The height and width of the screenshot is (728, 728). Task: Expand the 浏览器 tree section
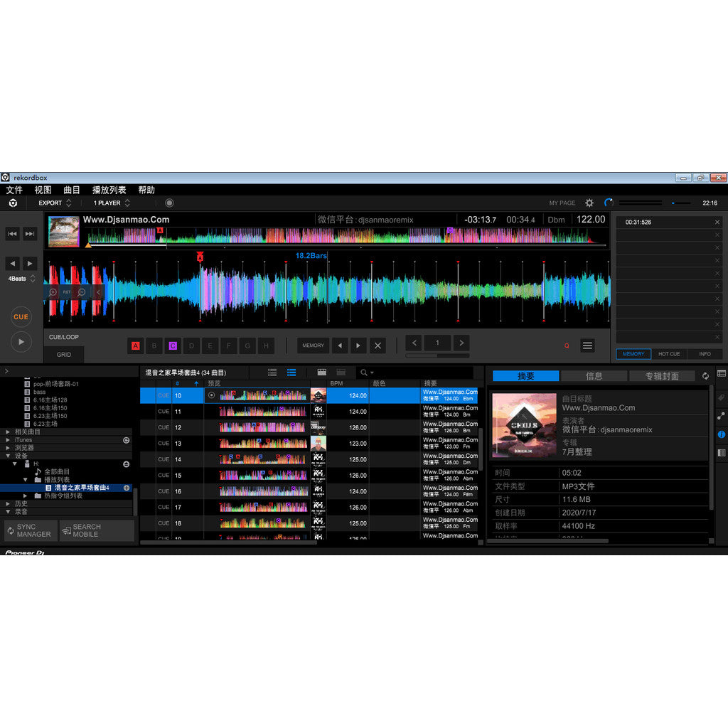tap(8, 448)
